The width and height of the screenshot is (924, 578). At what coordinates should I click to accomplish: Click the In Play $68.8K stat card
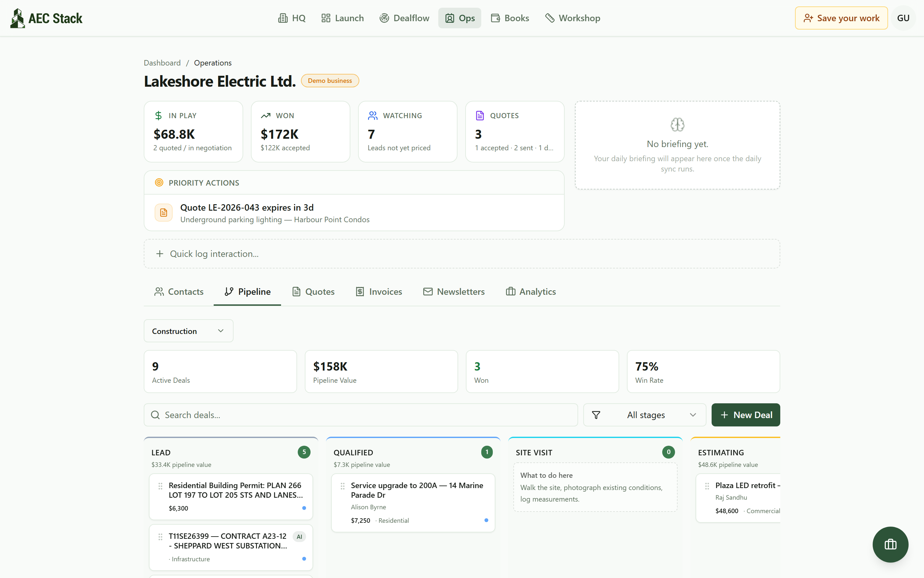193,132
